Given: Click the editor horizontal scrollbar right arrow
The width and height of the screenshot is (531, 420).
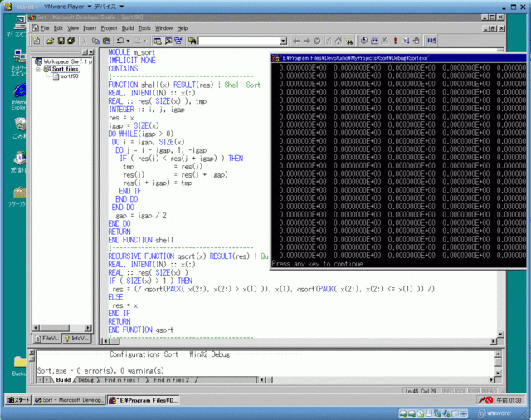Looking at the screenshot, I should click(x=493, y=341).
